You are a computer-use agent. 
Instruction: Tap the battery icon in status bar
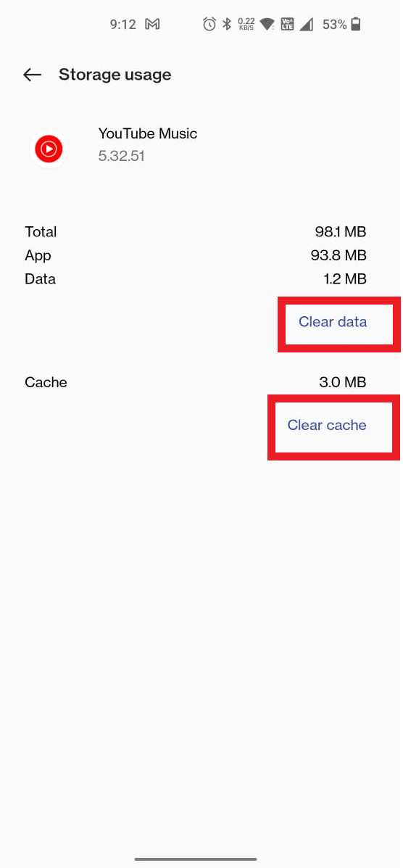(x=356, y=25)
